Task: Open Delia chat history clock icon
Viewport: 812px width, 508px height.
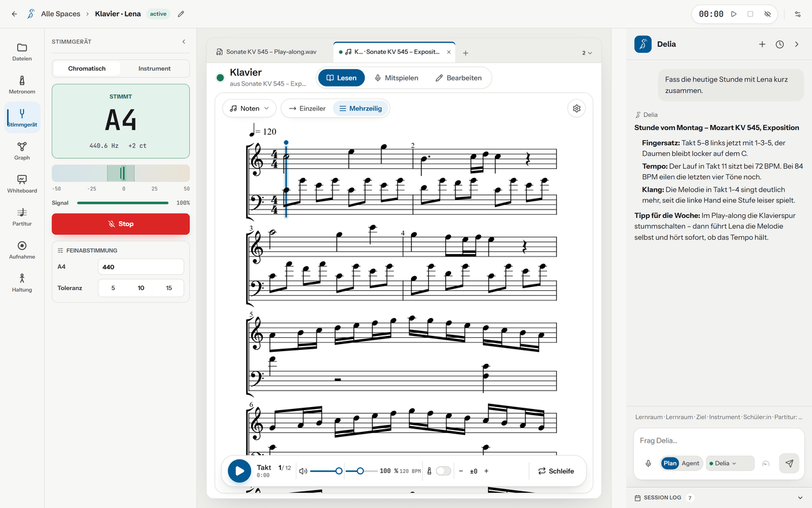Action: (780, 44)
